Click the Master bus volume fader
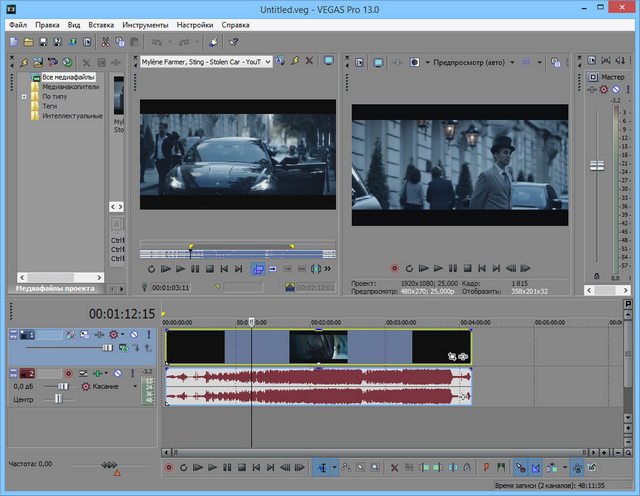This screenshot has width=640, height=496. pyautogui.click(x=597, y=165)
